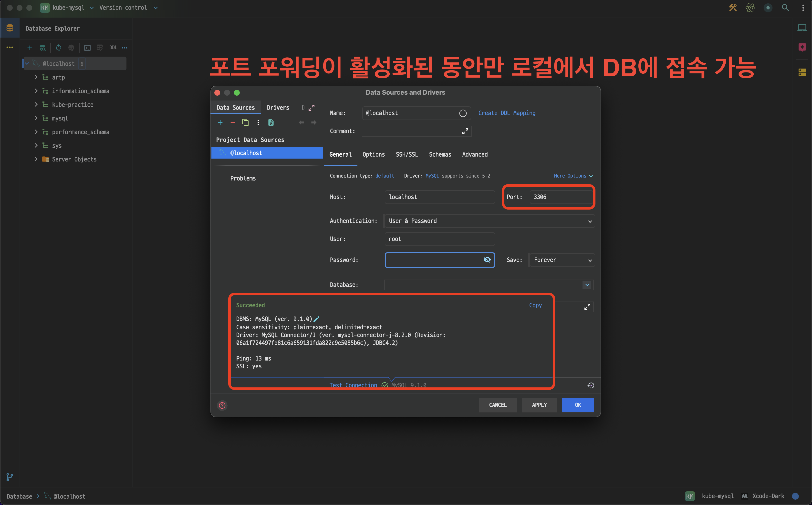Click the revert changes icon near Test Connection

(591, 385)
